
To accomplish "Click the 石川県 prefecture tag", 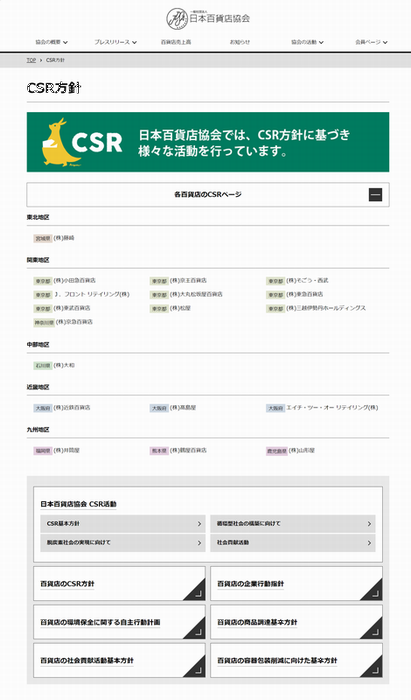I will pos(43,366).
